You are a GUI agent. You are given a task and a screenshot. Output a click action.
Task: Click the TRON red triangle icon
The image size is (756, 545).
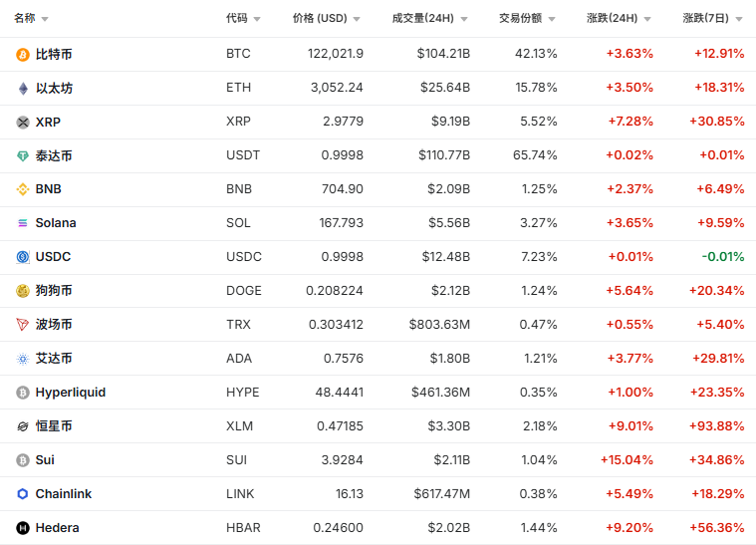click(23, 325)
